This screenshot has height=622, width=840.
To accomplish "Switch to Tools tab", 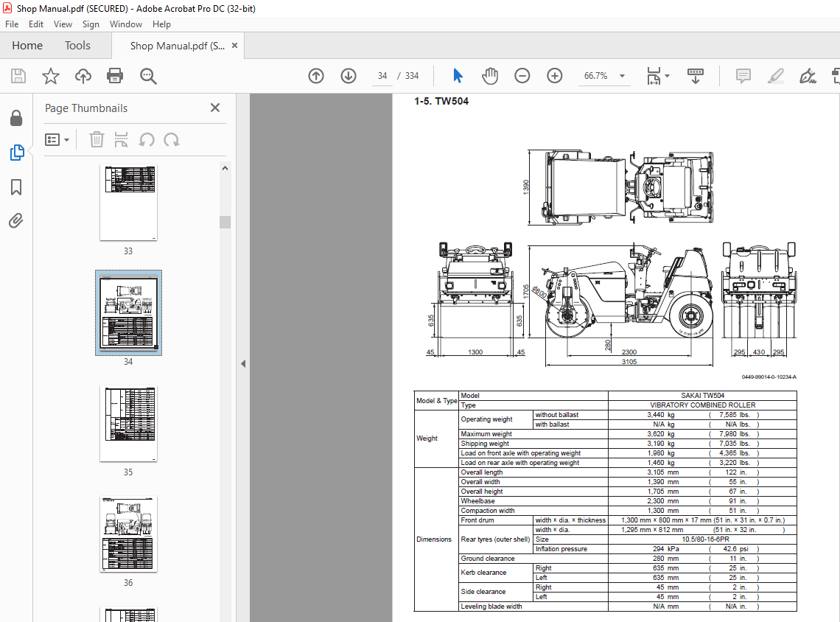I will 77,46.
